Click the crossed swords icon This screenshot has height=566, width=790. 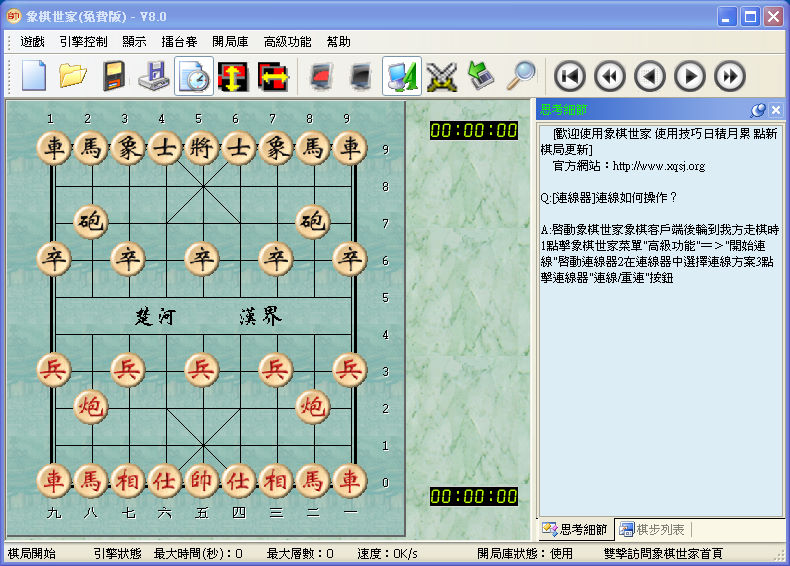click(441, 76)
